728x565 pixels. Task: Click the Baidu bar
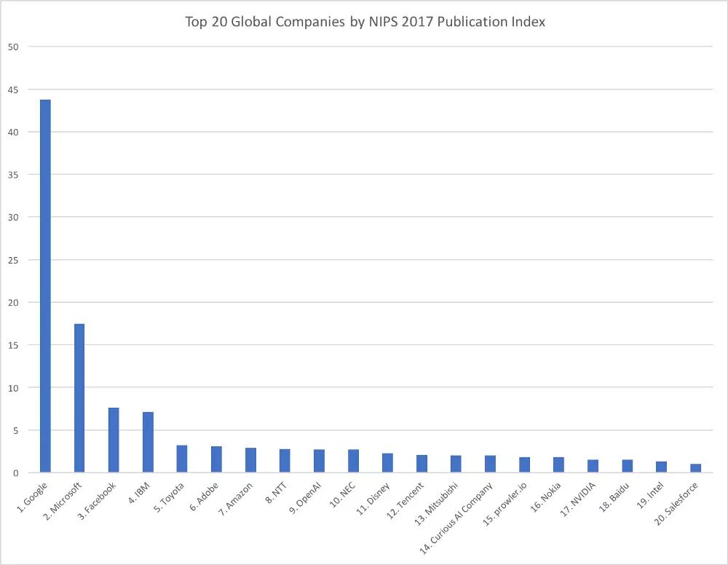click(x=628, y=466)
